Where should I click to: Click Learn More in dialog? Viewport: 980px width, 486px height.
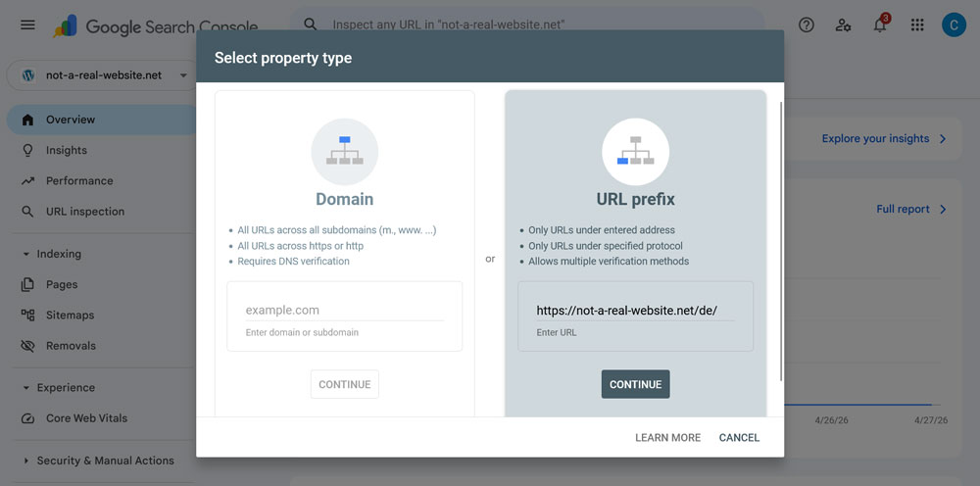667,437
